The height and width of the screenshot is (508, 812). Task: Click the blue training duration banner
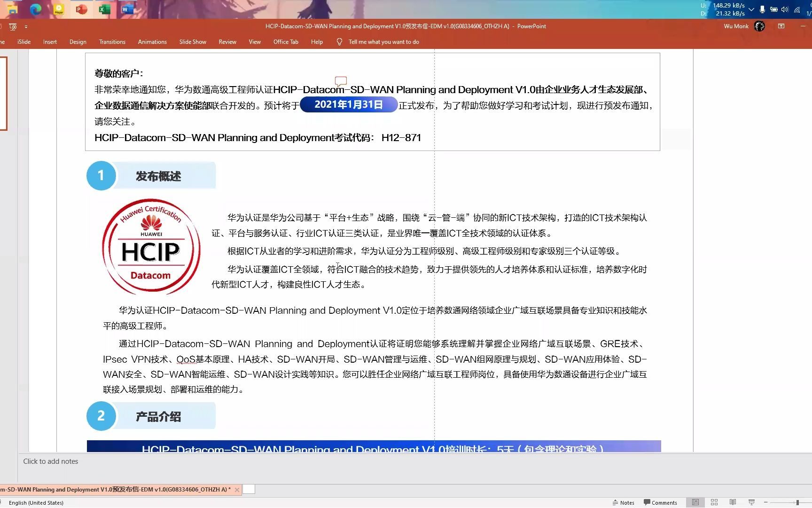tap(374, 446)
